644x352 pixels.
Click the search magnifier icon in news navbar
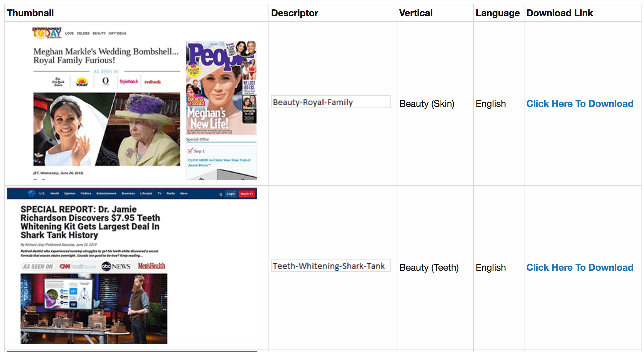point(221,194)
